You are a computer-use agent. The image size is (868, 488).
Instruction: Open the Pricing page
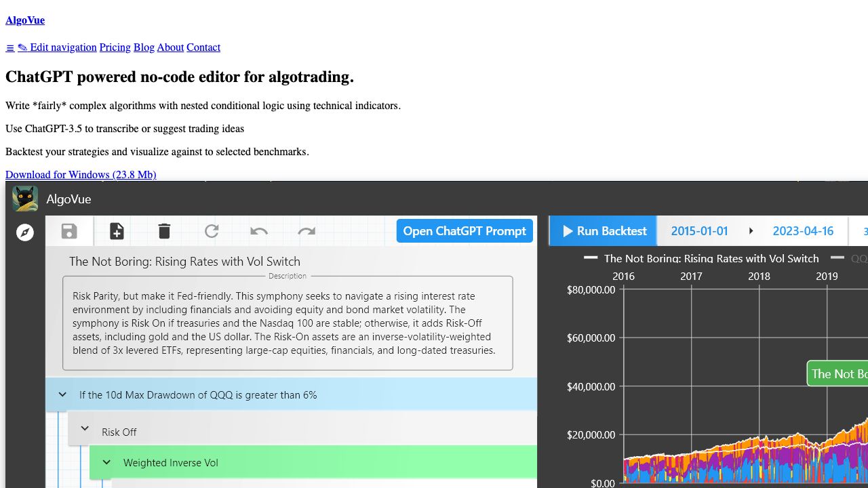pyautogui.click(x=115, y=47)
